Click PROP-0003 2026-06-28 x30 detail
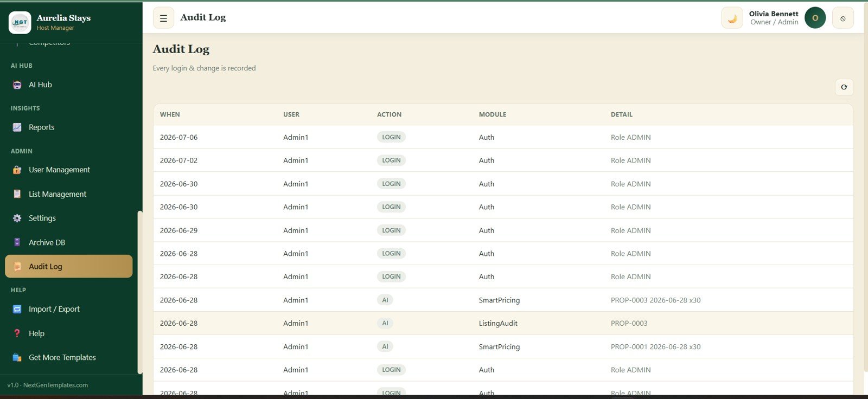The height and width of the screenshot is (399, 868). pyautogui.click(x=656, y=300)
